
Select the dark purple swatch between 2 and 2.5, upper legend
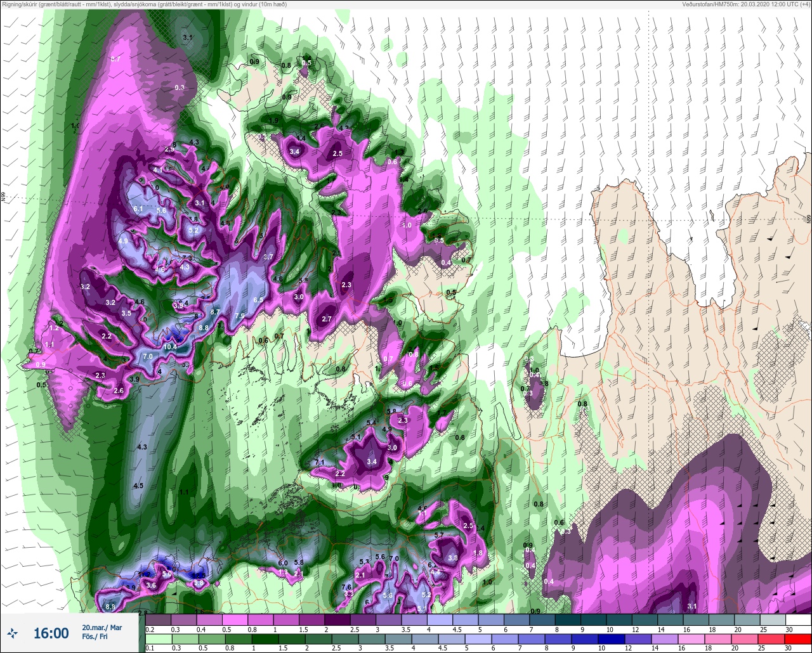coord(337,619)
